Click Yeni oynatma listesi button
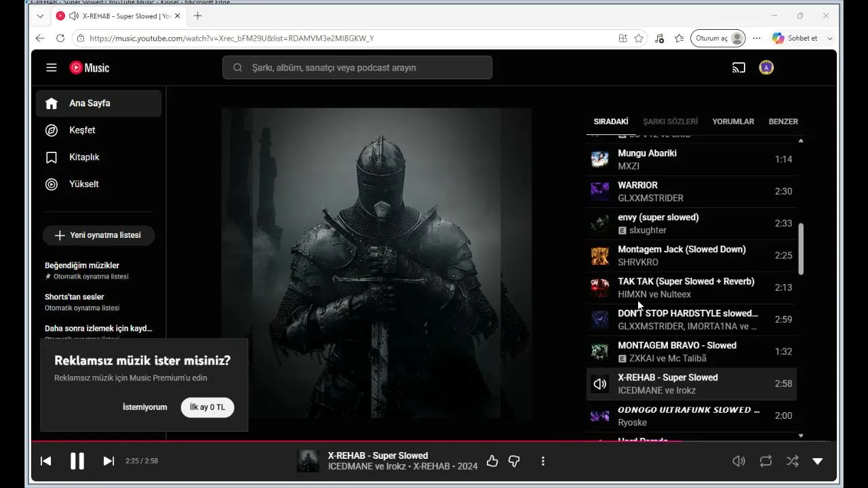Screen dimensions: 868x488 pos(99,235)
